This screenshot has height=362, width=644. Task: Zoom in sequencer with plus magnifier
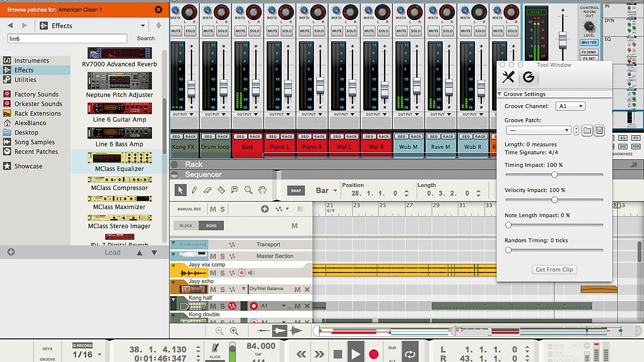point(234,331)
